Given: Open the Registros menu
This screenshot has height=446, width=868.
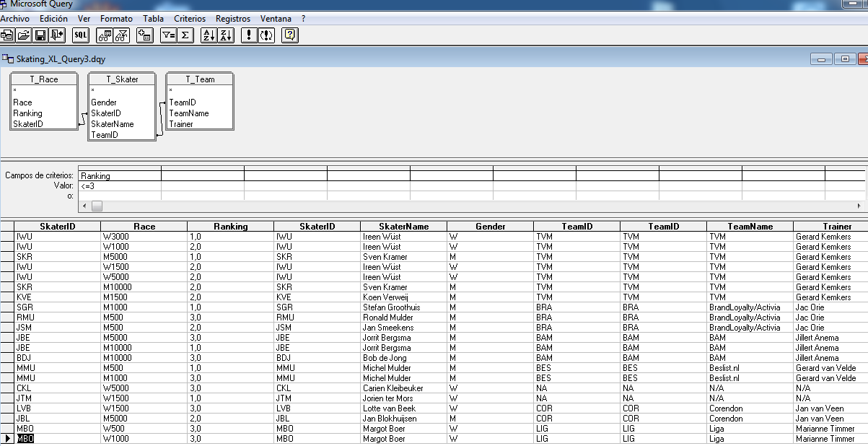Looking at the screenshot, I should point(232,19).
